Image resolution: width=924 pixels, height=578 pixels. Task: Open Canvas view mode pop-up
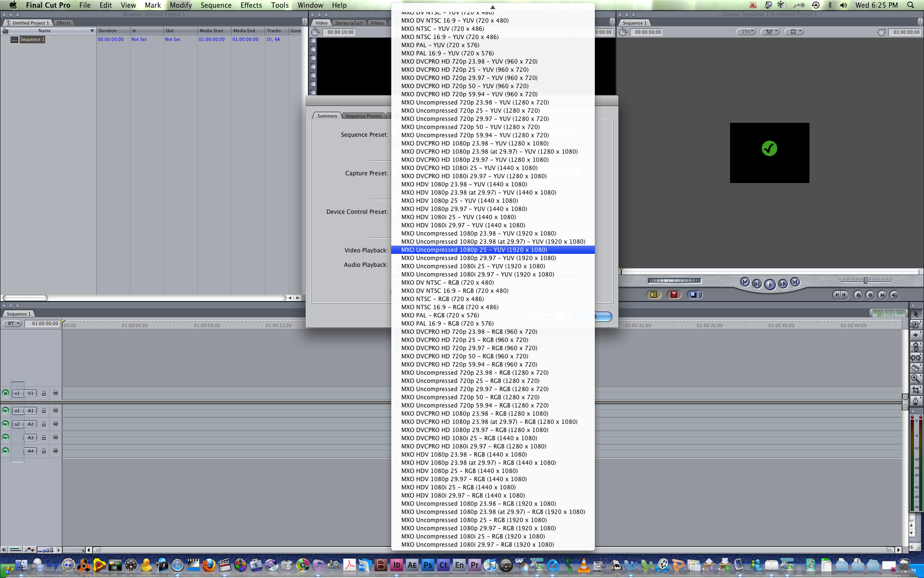tap(794, 32)
